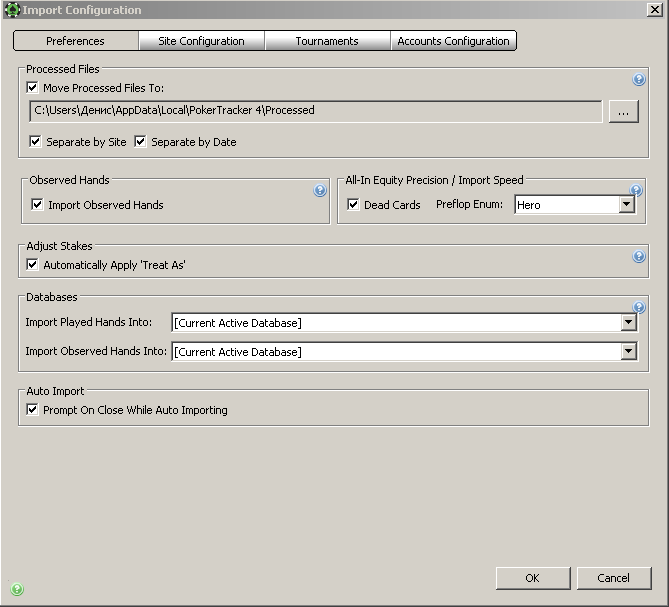Expand Import Played Hands Into dropdown arrow
This screenshot has width=669, height=607.
tap(628, 322)
